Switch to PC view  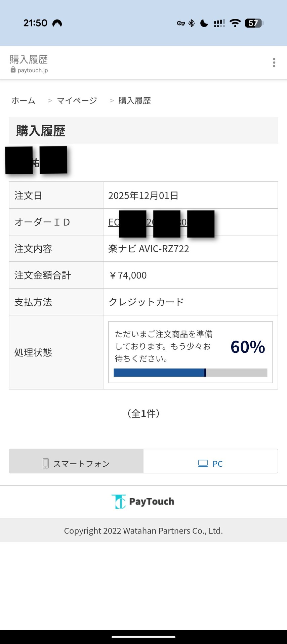tap(210, 464)
